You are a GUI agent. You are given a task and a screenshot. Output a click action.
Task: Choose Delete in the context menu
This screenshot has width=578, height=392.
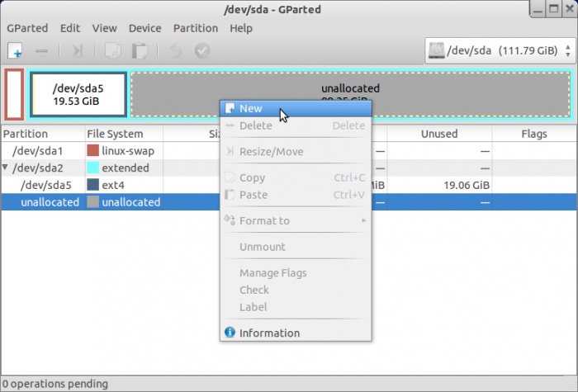pyautogui.click(x=296, y=125)
